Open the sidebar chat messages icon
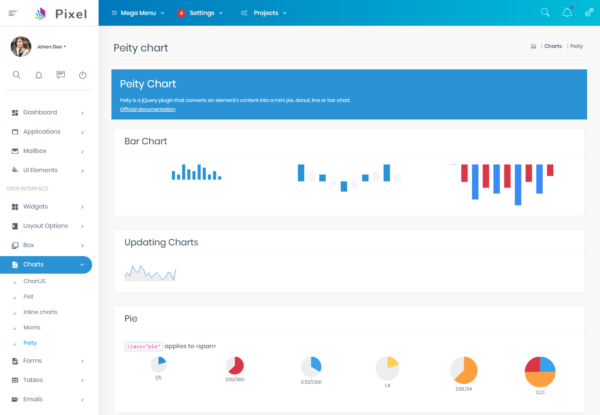 pyautogui.click(x=60, y=75)
